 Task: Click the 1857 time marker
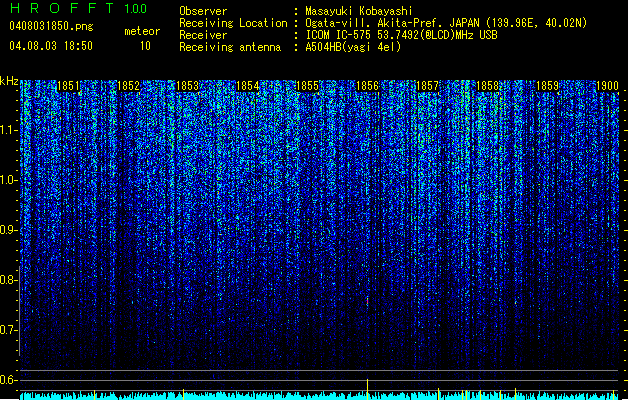[x=428, y=86]
